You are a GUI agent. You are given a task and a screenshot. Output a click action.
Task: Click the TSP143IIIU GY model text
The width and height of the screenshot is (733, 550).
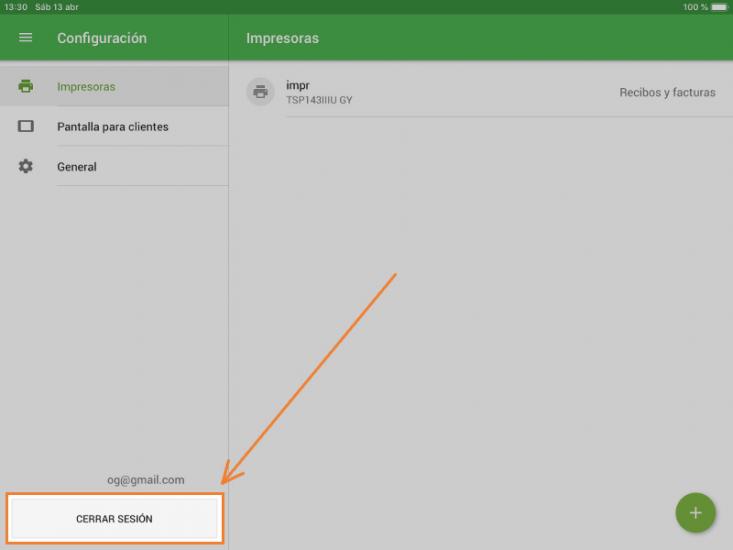coord(319,100)
